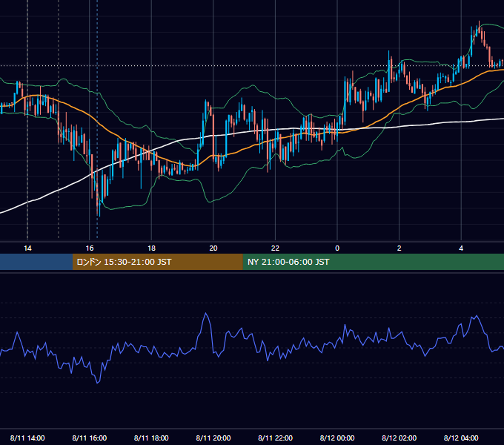The height and width of the screenshot is (445, 504).
Task: Click the 2 hour label on chart axis
Action: pyautogui.click(x=399, y=248)
